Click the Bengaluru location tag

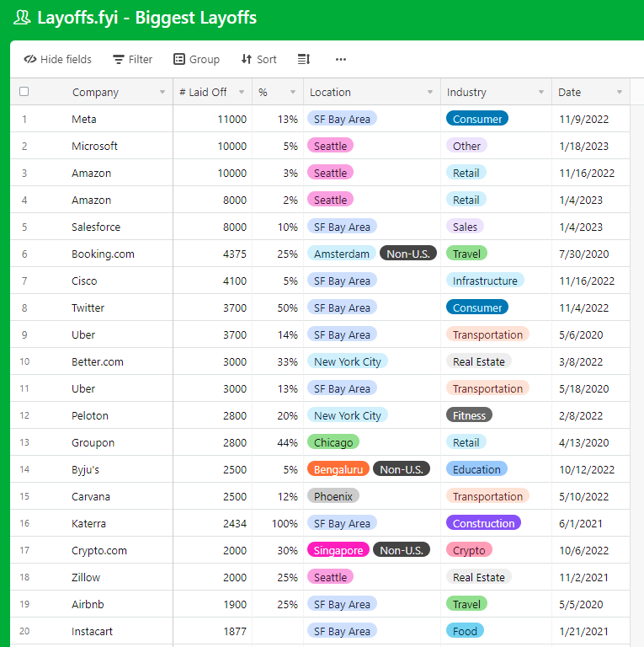click(x=338, y=469)
